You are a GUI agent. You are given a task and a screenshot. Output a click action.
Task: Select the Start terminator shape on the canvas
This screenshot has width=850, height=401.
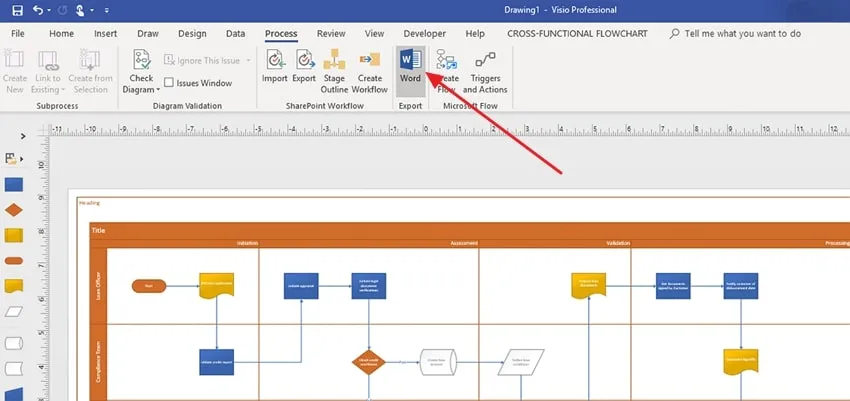point(149,286)
